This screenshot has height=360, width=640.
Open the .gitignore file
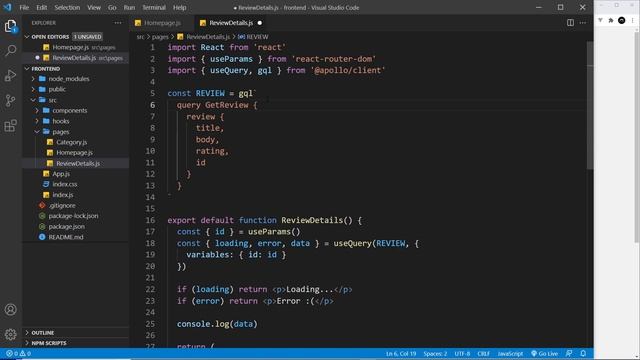point(76,205)
